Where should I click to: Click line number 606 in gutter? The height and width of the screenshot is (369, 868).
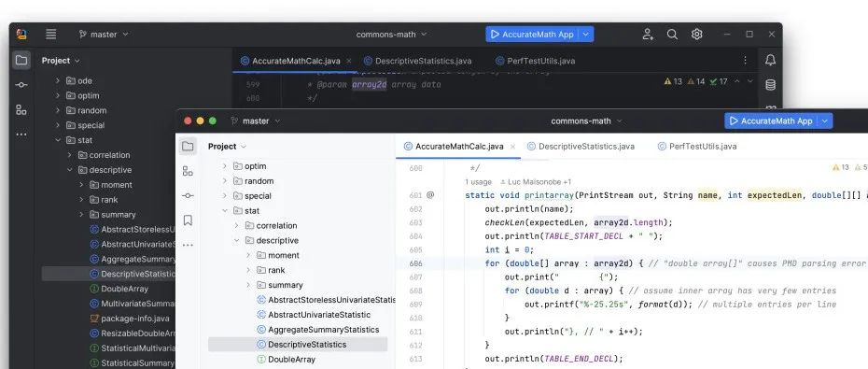pos(415,263)
